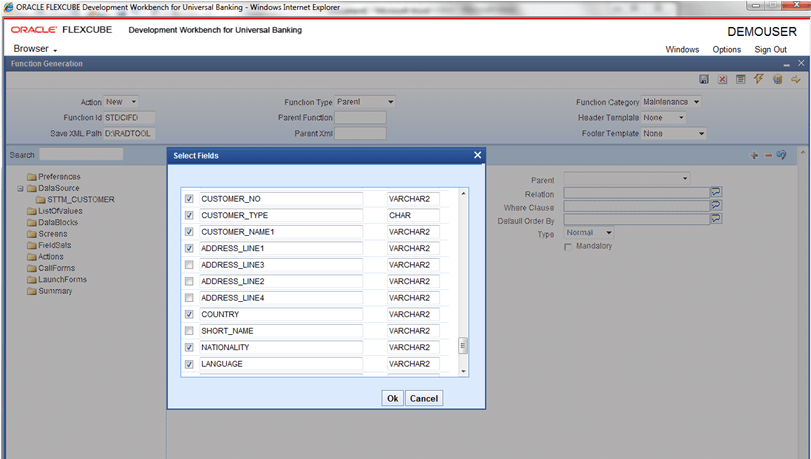
Task: Click scroll down arrow in field list
Action: coord(463,371)
